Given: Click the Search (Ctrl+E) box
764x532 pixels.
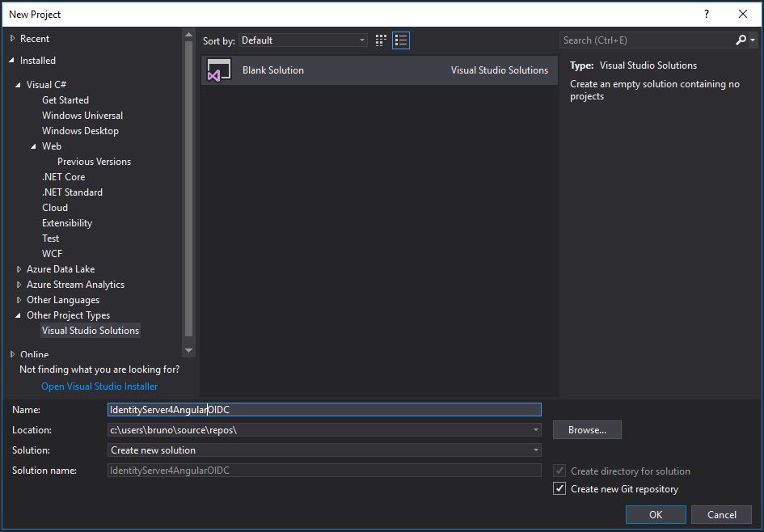Looking at the screenshot, I should coord(647,40).
